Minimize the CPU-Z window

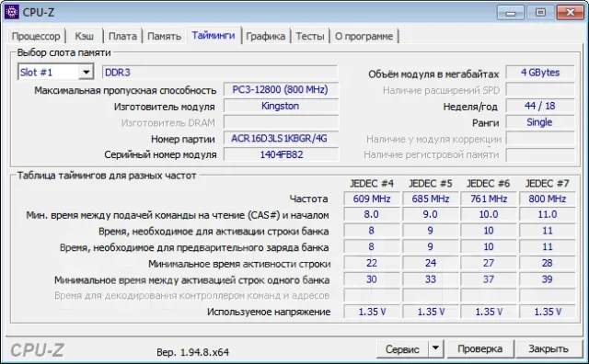coord(511,13)
